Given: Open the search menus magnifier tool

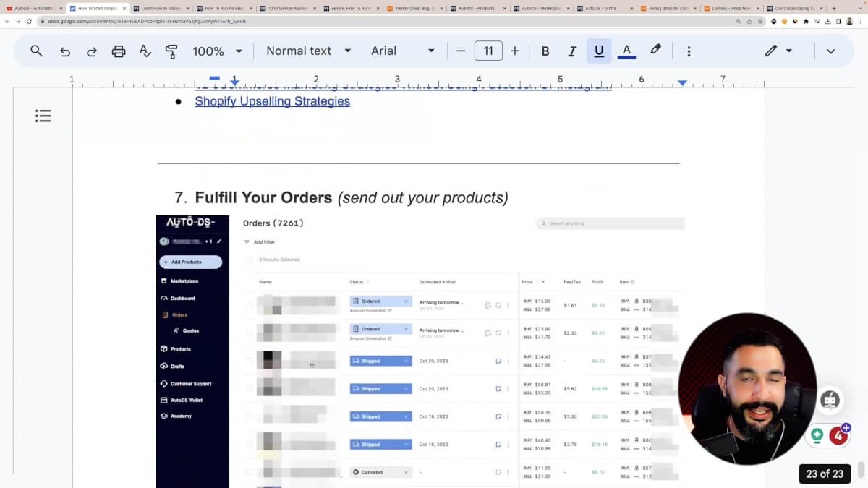Looking at the screenshot, I should coord(36,51).
